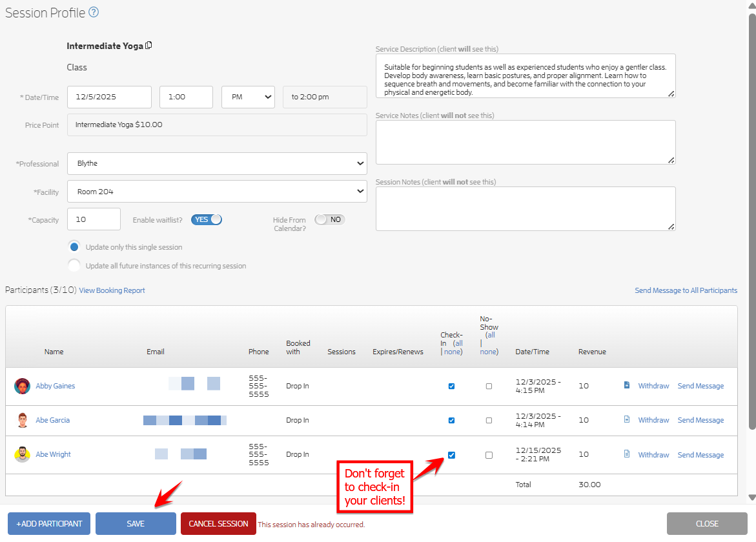Open Abe Wright's profile link
Screen dimensions: 756x542
(53, 454)
